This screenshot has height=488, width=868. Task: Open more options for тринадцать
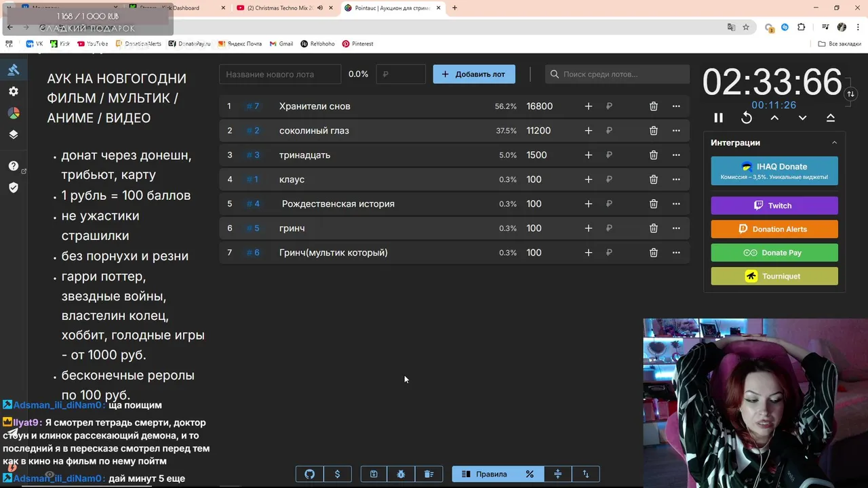click(x=676, y=155)
